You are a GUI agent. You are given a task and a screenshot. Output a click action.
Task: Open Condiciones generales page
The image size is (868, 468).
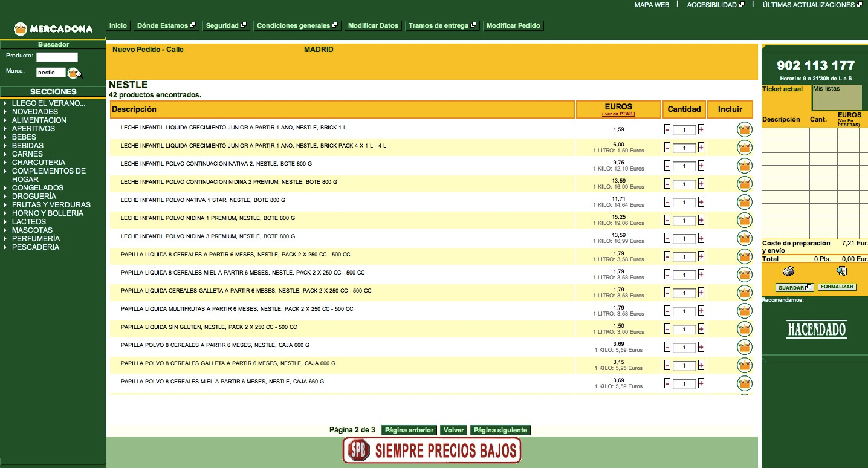[297, 26]
